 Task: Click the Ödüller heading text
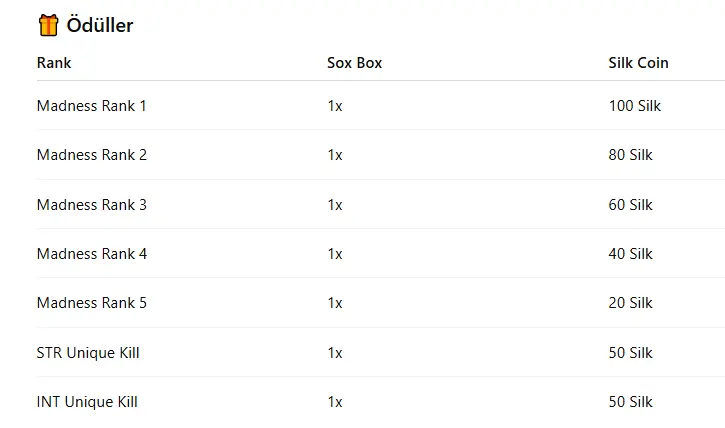[100, 26]
